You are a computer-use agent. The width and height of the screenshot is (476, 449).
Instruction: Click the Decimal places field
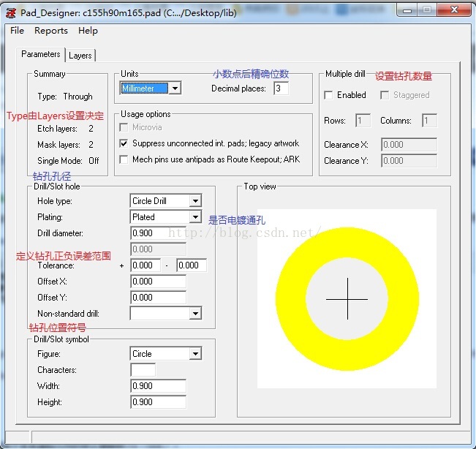point(281,88)
